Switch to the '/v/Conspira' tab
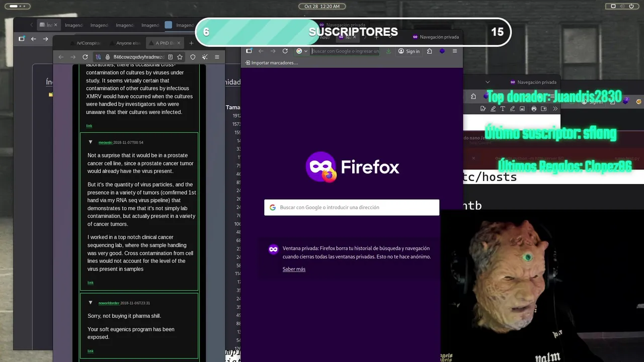Viewport: 644px width, 362px height. tap(86, 43)
